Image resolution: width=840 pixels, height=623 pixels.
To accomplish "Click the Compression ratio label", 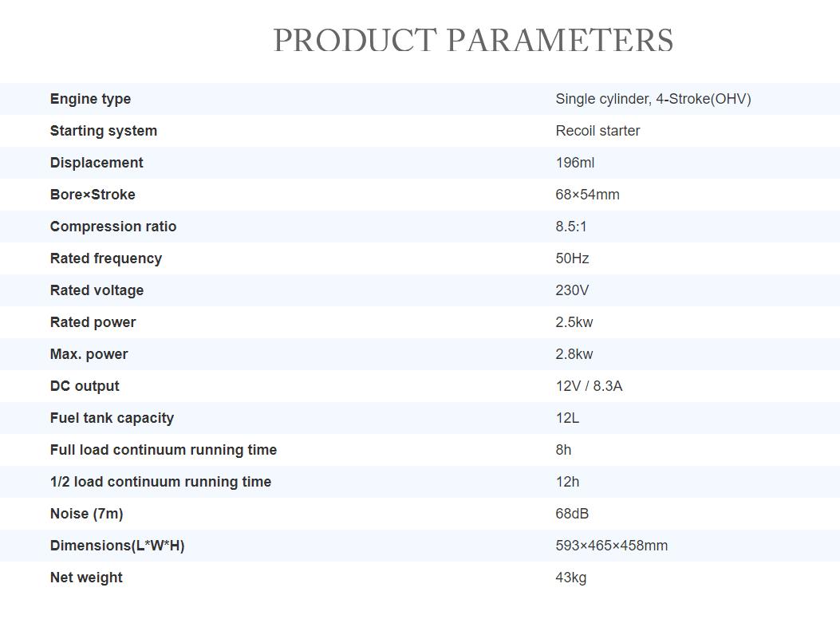I will click(113, 227).
